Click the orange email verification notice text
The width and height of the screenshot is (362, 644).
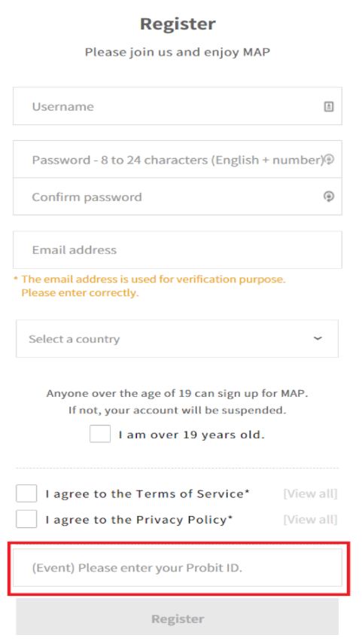click(x=151, y=286)
